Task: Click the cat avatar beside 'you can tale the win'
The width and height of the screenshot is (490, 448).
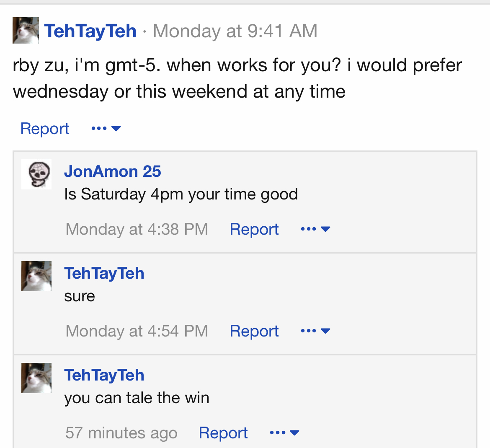Action: tap(36, 378)
